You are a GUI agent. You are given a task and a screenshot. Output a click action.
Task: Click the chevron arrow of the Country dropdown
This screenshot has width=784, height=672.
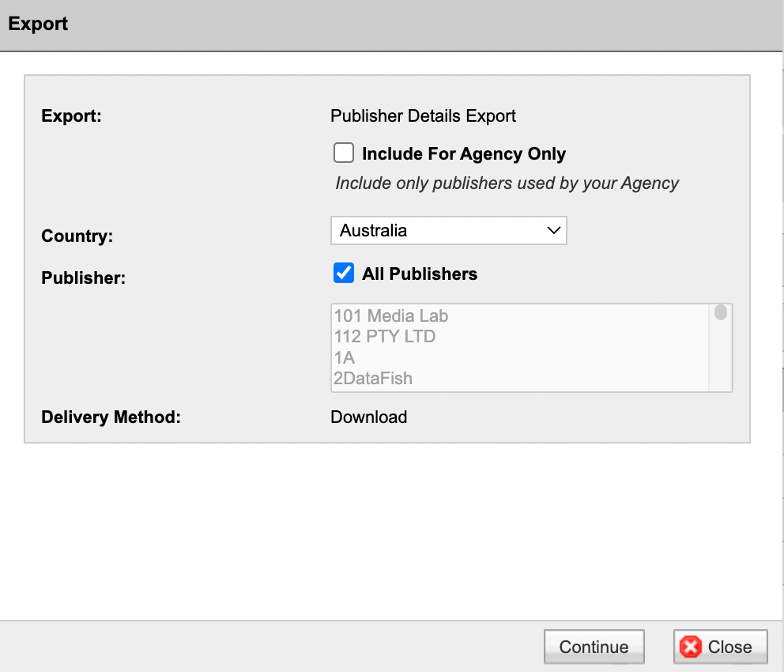point(553,231)
